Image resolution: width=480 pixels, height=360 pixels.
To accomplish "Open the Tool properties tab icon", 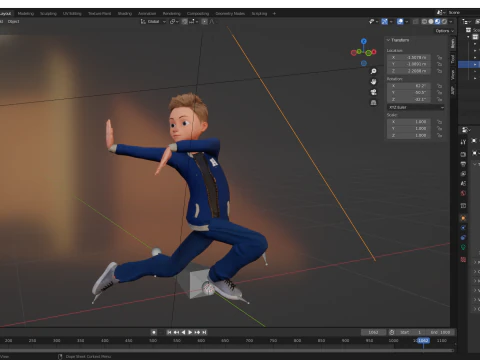I will point(463,142).
